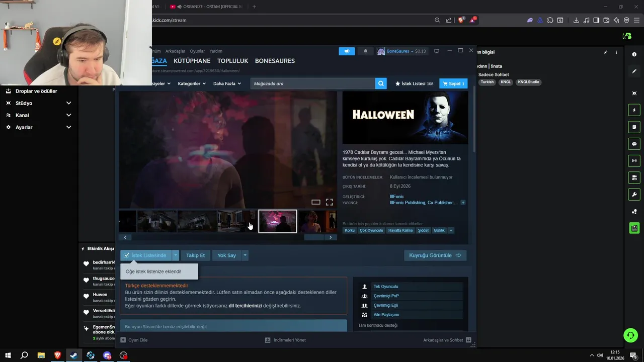Click the store search magnifier button

[x=381, y=83]
